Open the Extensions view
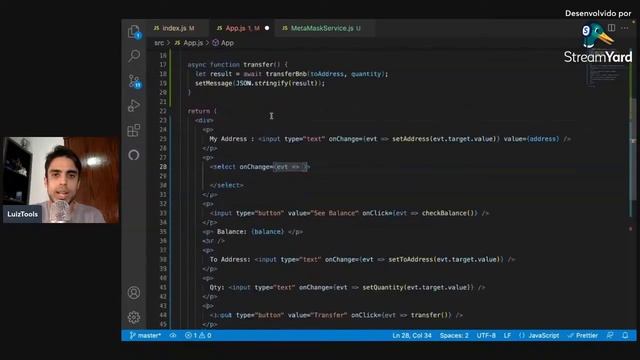Viewport: 640px width, 360px height. coord(134,131)
